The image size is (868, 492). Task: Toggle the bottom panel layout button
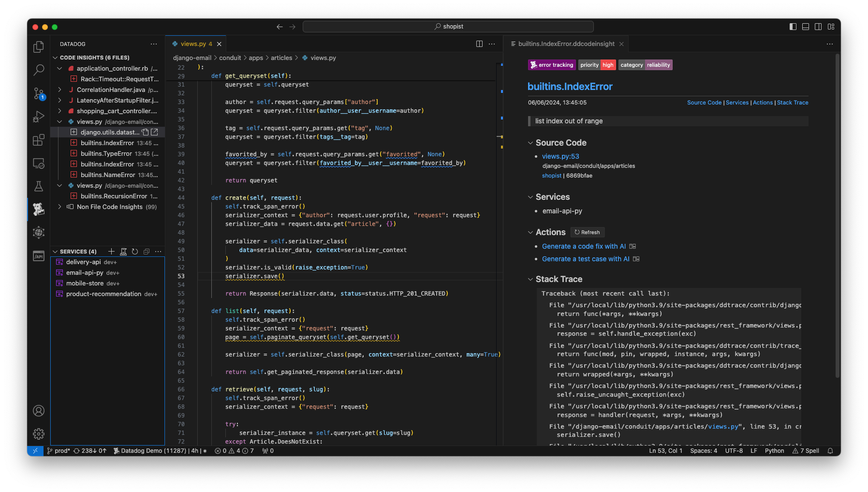pyautogui.click(x=806, y=27)
